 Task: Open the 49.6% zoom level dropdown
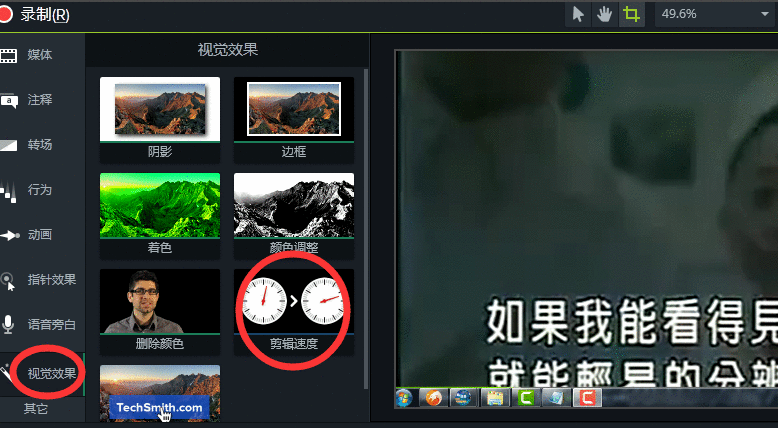point(714,14)
